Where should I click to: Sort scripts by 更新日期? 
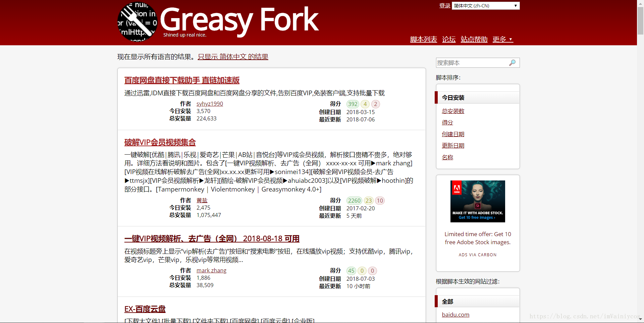coord(453,146)
